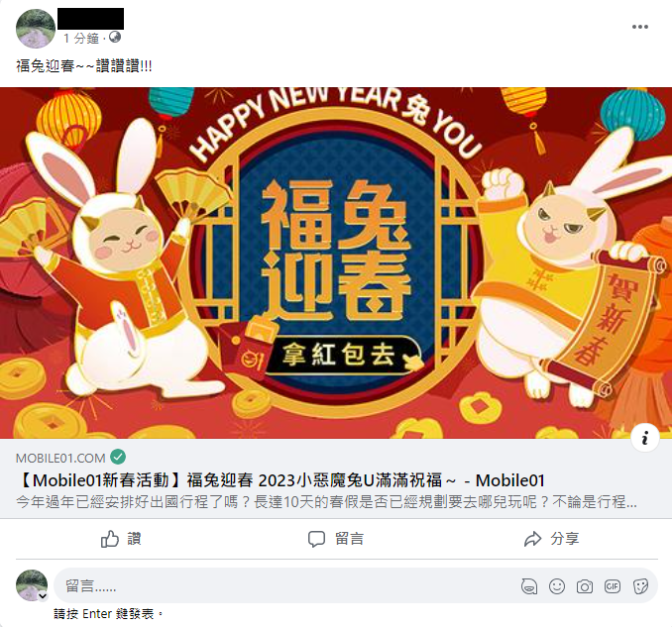Click the thumbs-up icon
Image resolution: width=672 pixels, height=627 pixels.
pos(110,539)
